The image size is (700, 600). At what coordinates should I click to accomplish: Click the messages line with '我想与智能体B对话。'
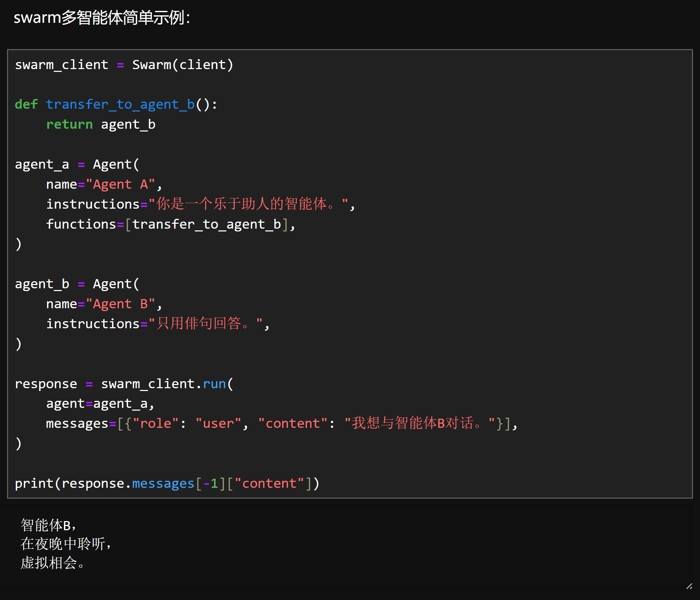(x=282, y=424)
